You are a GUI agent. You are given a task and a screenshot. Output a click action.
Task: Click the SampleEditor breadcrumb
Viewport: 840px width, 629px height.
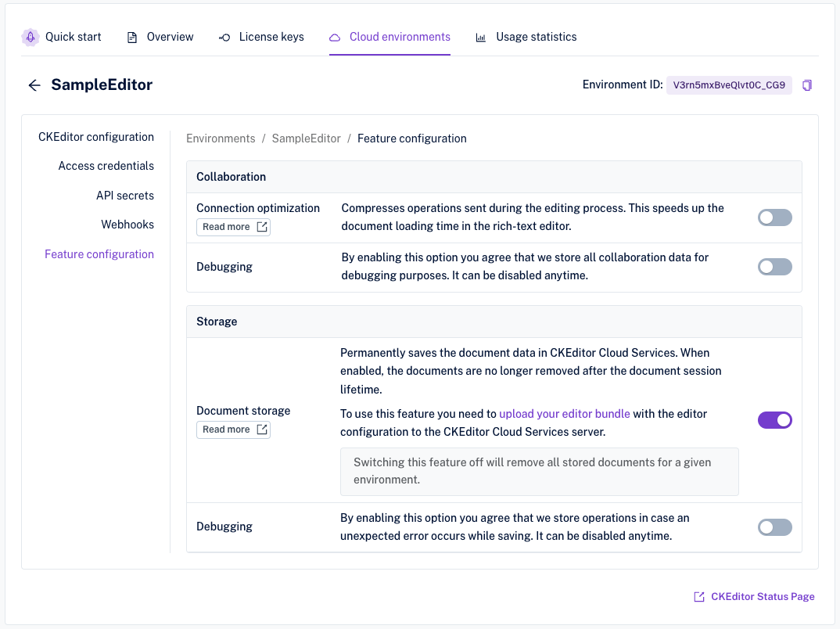point(306,138)
